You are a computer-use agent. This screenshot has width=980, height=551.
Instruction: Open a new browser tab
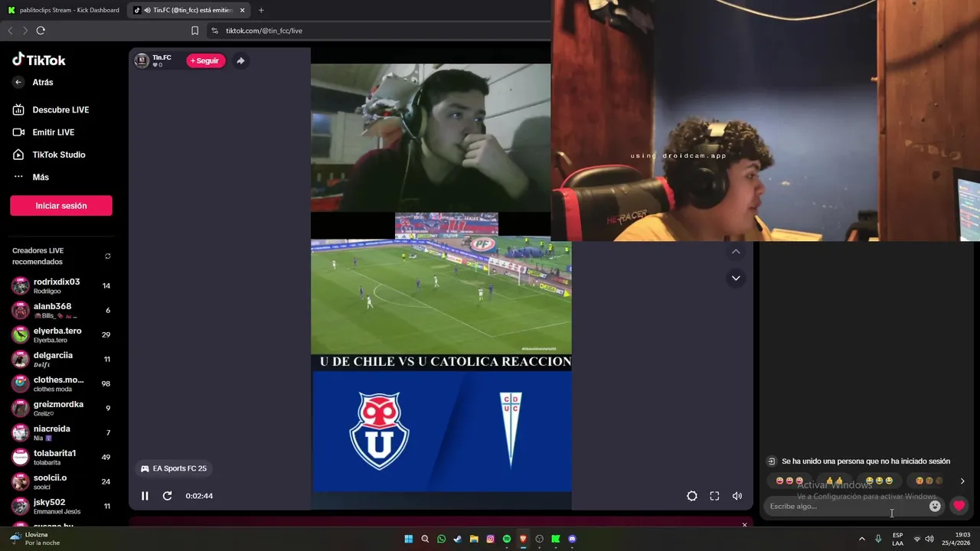[261, 10]
